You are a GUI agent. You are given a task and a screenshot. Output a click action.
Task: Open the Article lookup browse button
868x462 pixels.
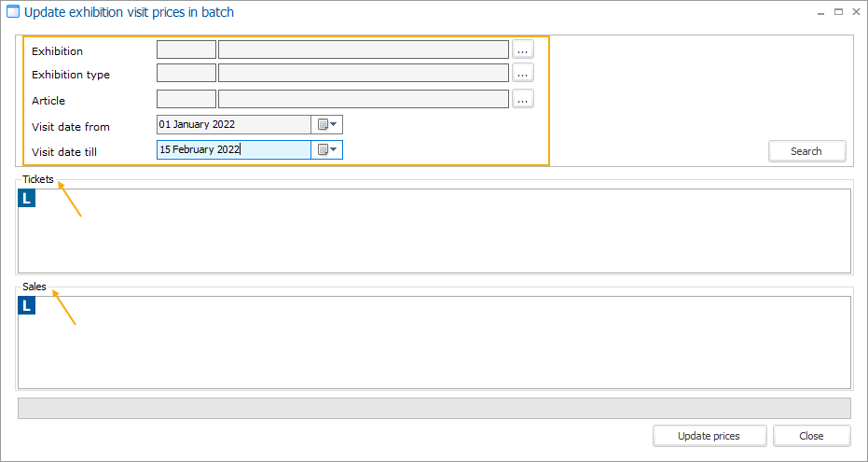coord(522,99)
